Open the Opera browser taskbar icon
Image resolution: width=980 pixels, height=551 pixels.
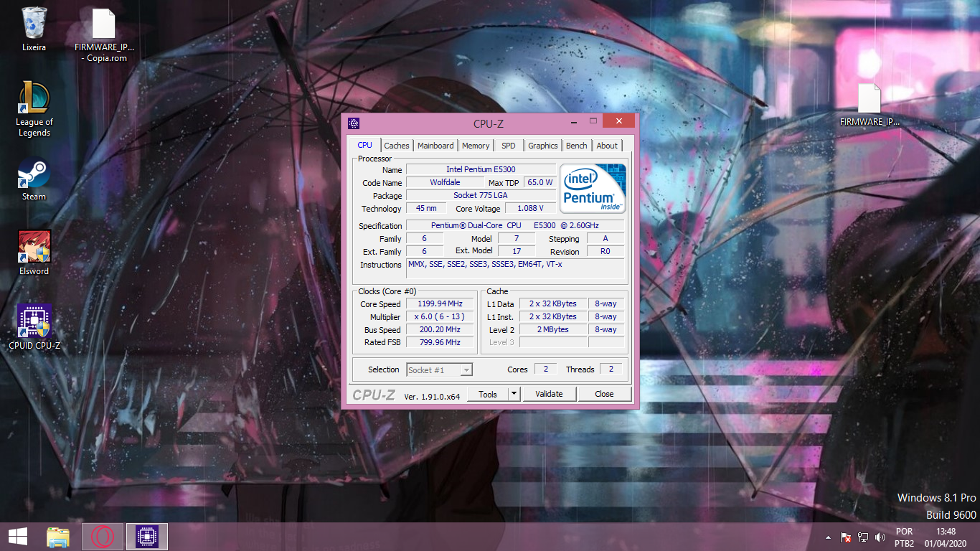103,537
